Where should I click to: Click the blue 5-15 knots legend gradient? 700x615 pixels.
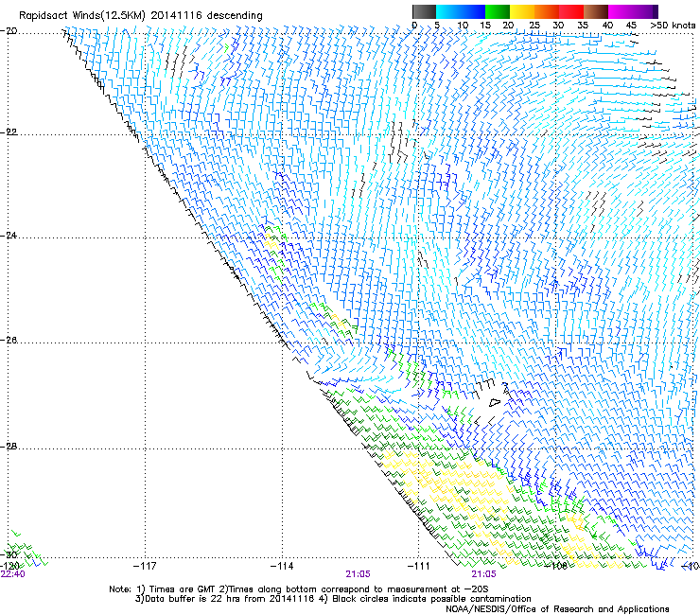point(461,11)
